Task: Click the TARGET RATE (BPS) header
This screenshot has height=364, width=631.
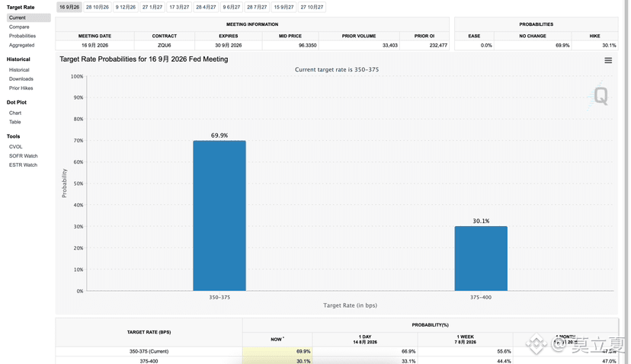Action: tap(149, 332)
